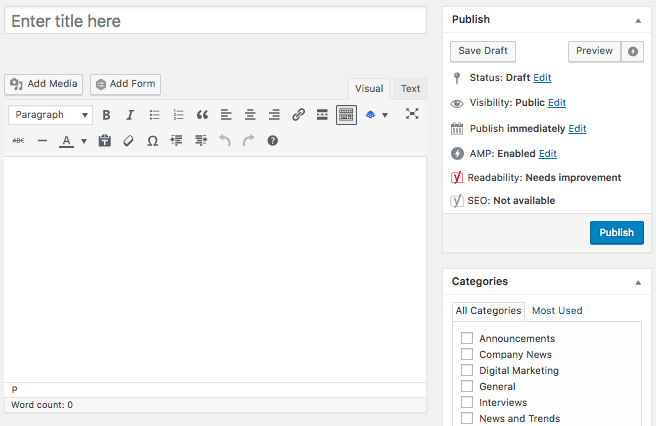The image size is (656, 426).
Task: Toggle italic formatting in editor toolbar
Action: [130, 115]
